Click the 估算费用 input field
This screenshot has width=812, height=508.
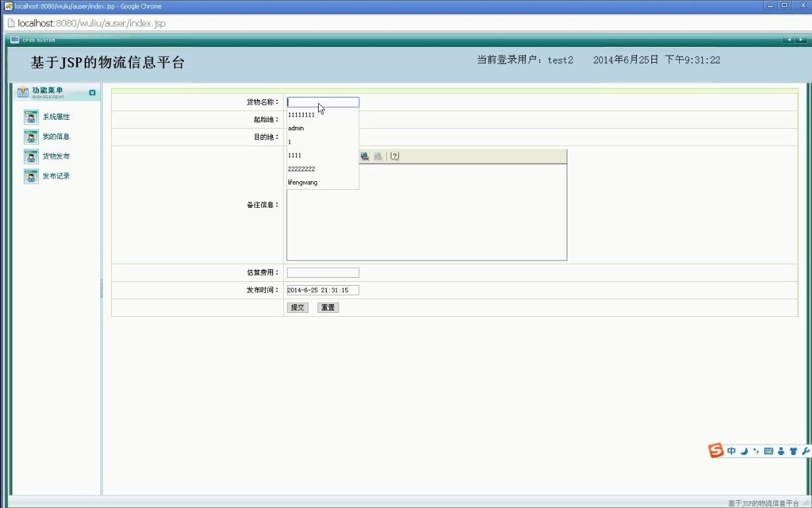323,272
